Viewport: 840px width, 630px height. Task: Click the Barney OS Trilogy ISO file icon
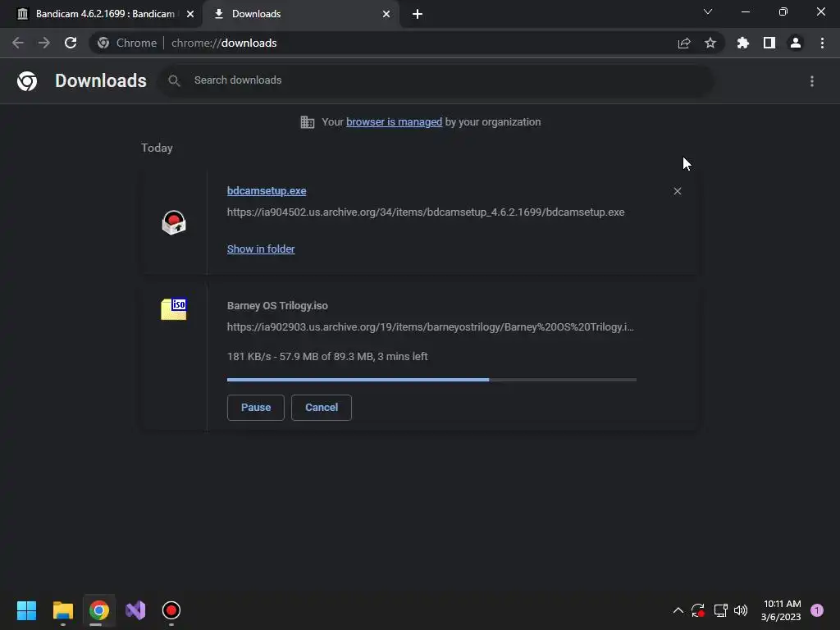174,309
